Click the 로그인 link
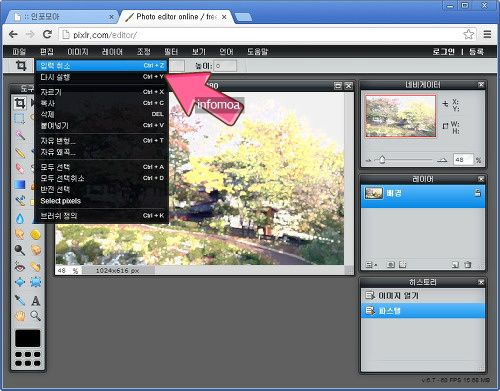 click(x=443, y=51)
